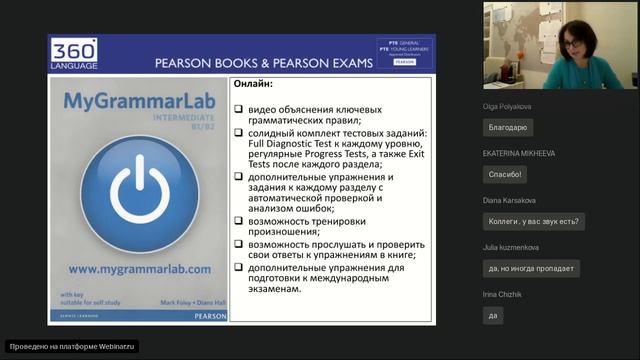This screenshot has width=640, height=360.
Task: Click chat author name EKATERINA MIKHEEVA
Action: 519,153
